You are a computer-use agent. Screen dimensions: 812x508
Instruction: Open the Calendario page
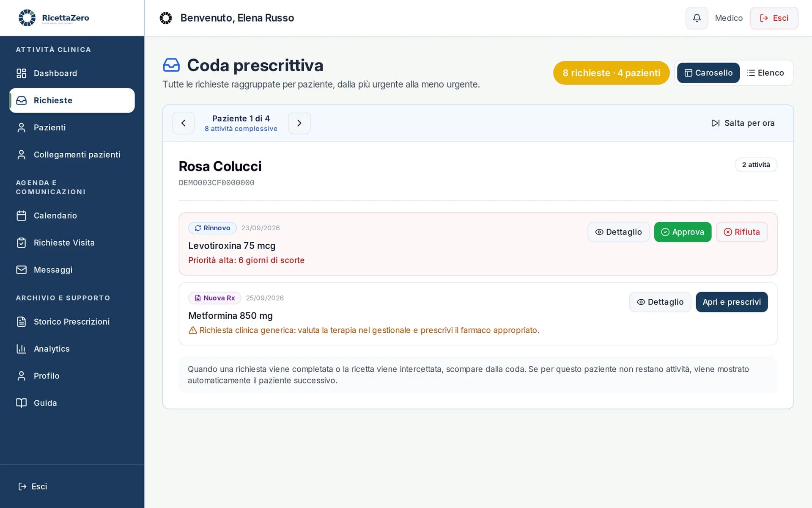[72, 215]
